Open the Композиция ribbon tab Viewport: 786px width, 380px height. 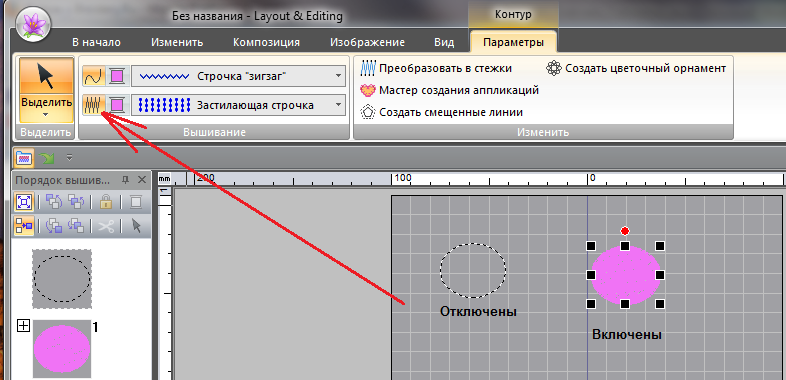[x=266, y=42]
